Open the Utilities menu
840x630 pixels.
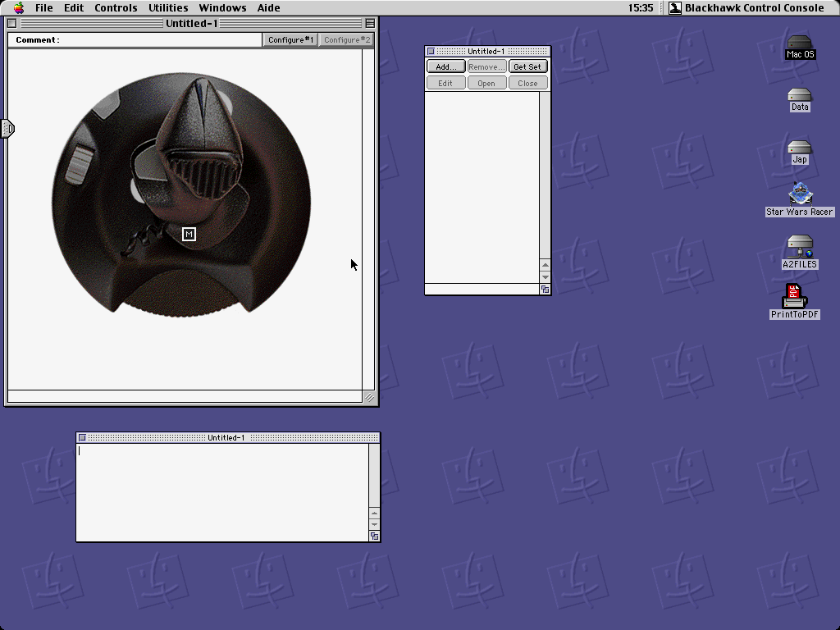(168, 7)
